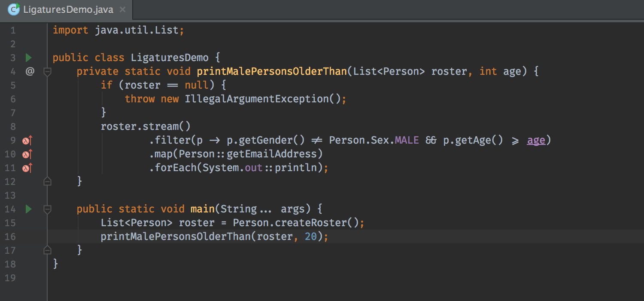Click the underlined age parameter link

(536, 140)
